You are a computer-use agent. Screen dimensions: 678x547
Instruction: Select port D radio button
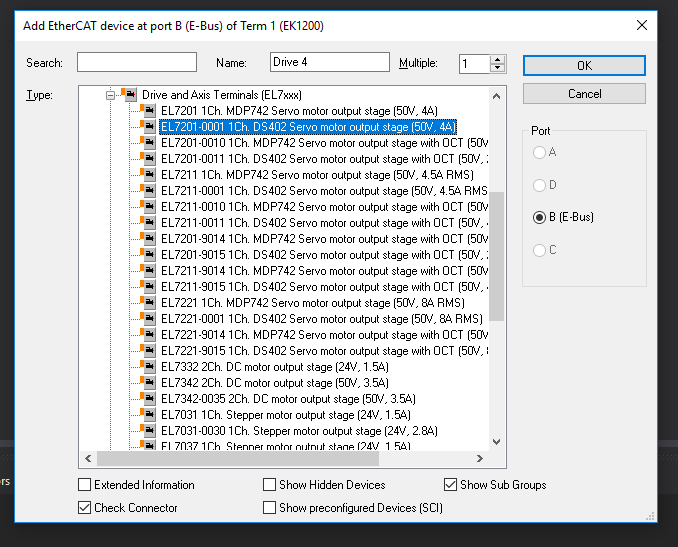[539, 185]
